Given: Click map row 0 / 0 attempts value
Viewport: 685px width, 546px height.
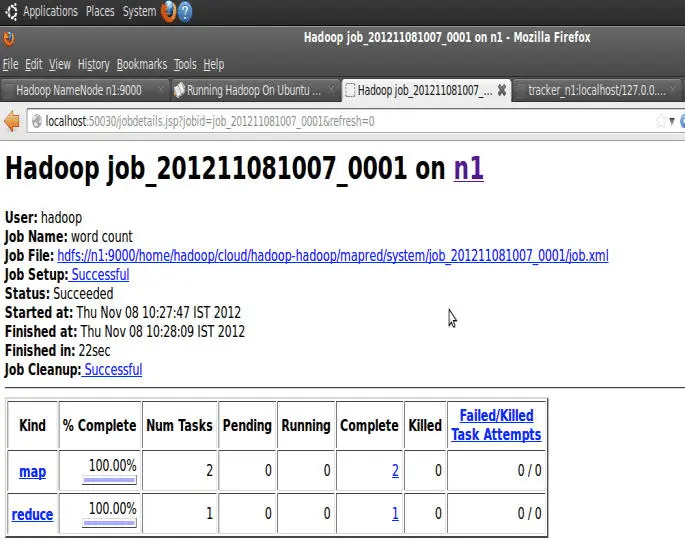Looking at the screenshot, I should (x=529, y=471).
